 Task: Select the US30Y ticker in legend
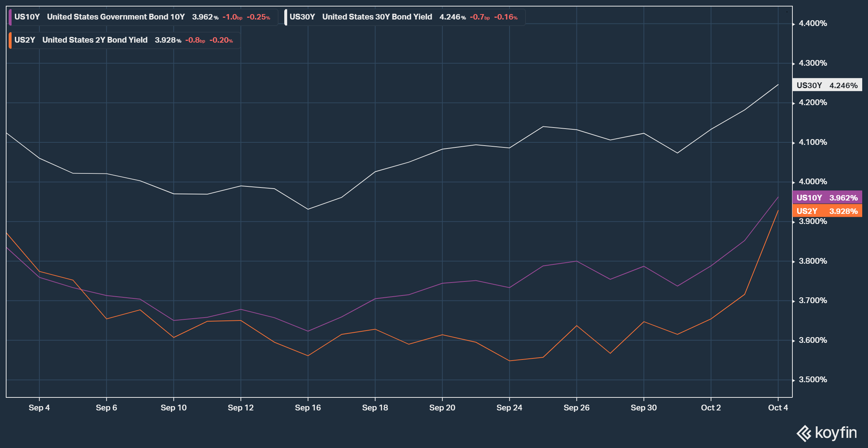302,17
